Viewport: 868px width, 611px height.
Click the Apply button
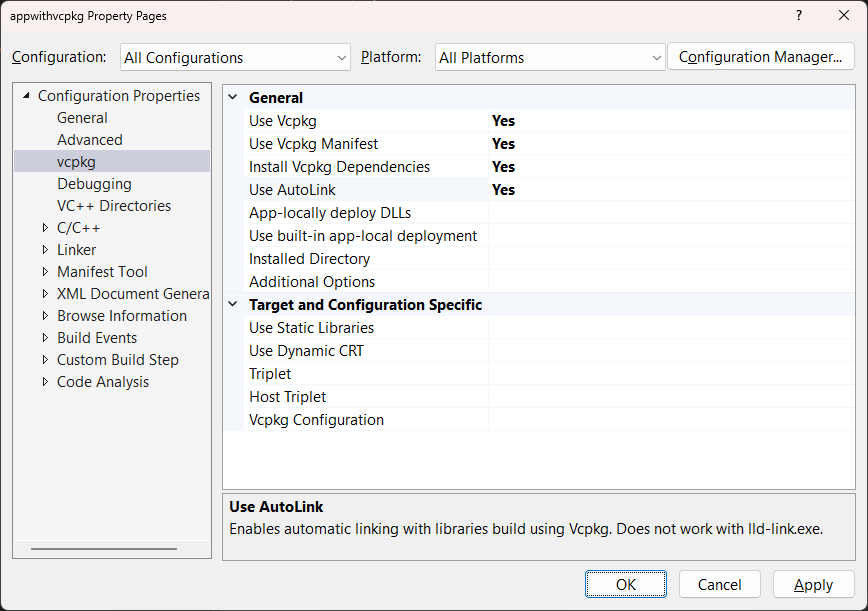pyautogui.click(x=814, y=584)
